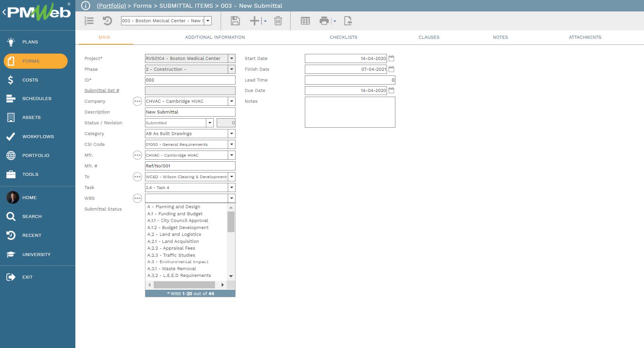Open the export/import record icon

coord(349,21)
